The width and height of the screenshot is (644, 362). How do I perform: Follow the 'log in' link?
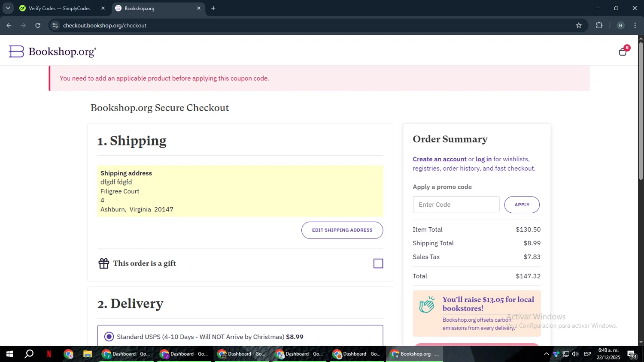click(483, 159)
